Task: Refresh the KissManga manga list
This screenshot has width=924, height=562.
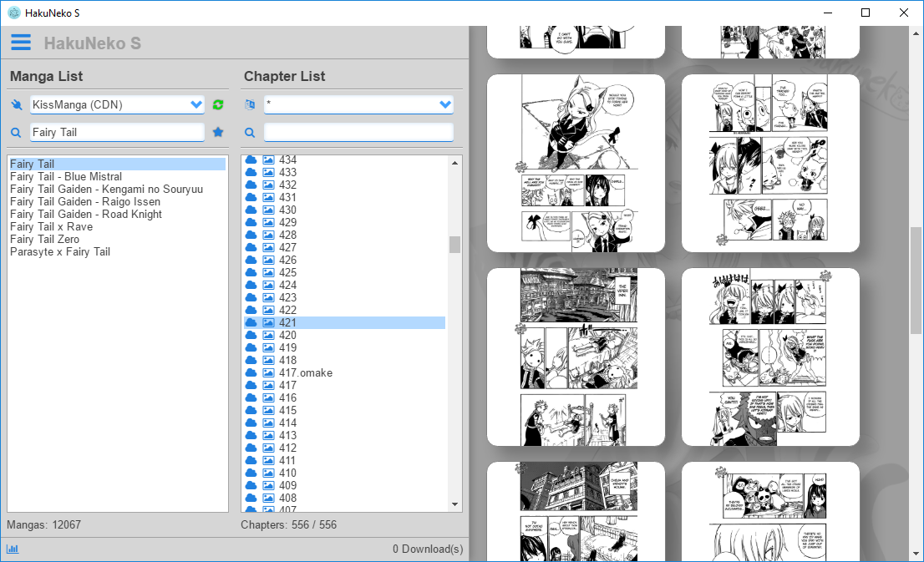Action: pyautogui.click(x=217, y=104)
